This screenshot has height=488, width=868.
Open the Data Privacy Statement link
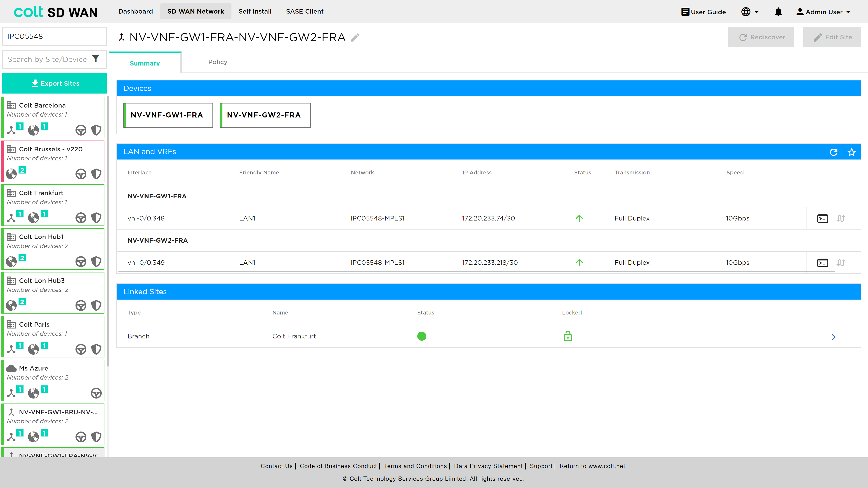click(x=488, y=466)
